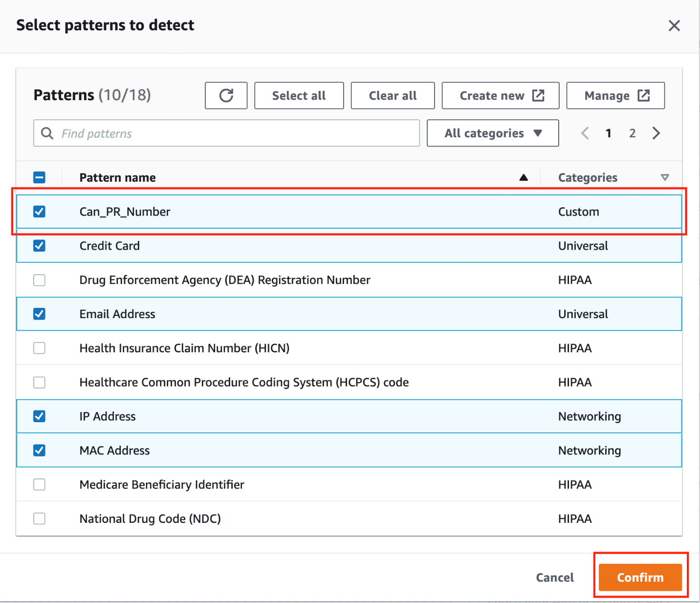The image size is (700, 603).
Task: Open the All categories dropdown
Action: click(x=493, y=133)
